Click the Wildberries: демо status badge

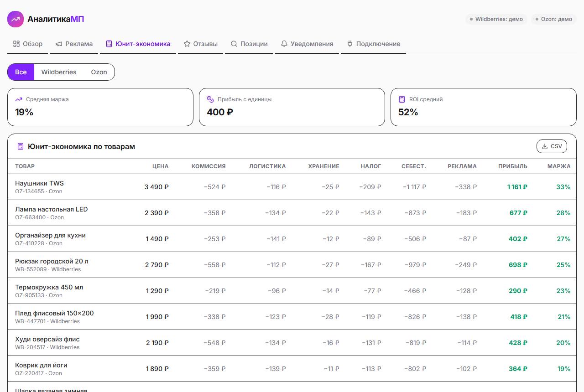click(x=496, y=19)
